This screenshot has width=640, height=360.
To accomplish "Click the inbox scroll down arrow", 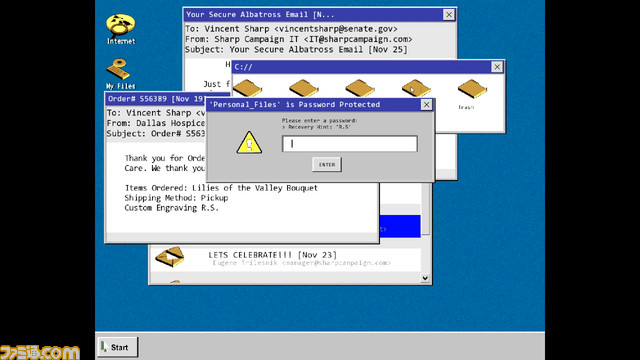I will click(x=425, y=278).
